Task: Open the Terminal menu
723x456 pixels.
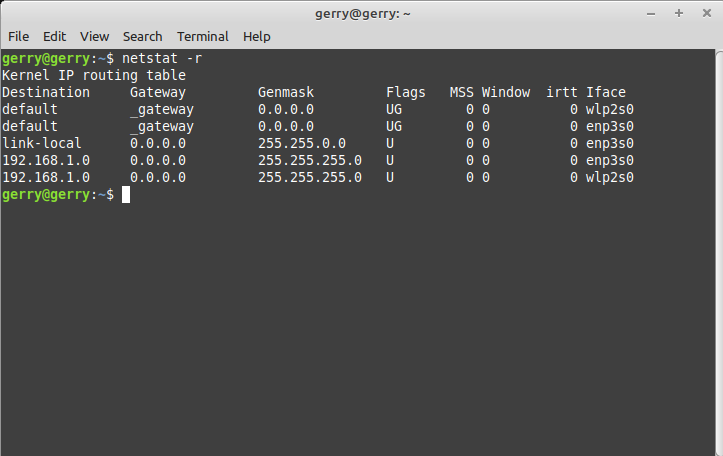Action: click(x=203, y=36)
